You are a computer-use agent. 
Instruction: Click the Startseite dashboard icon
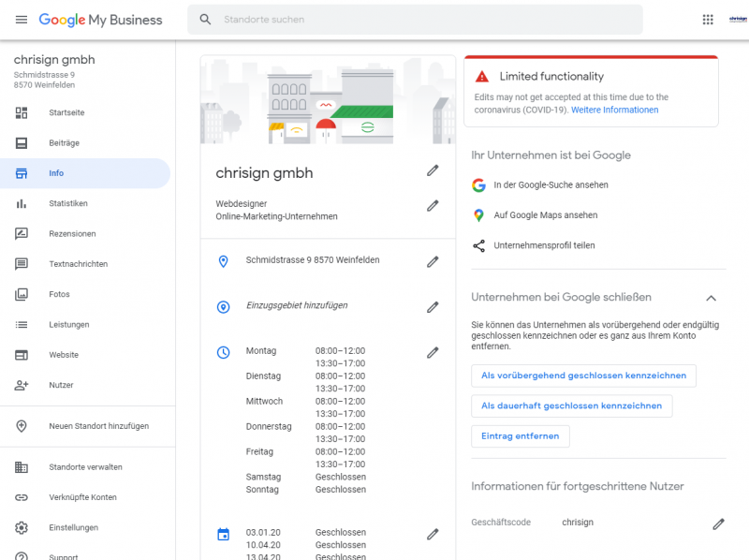[x=22, y=112]
